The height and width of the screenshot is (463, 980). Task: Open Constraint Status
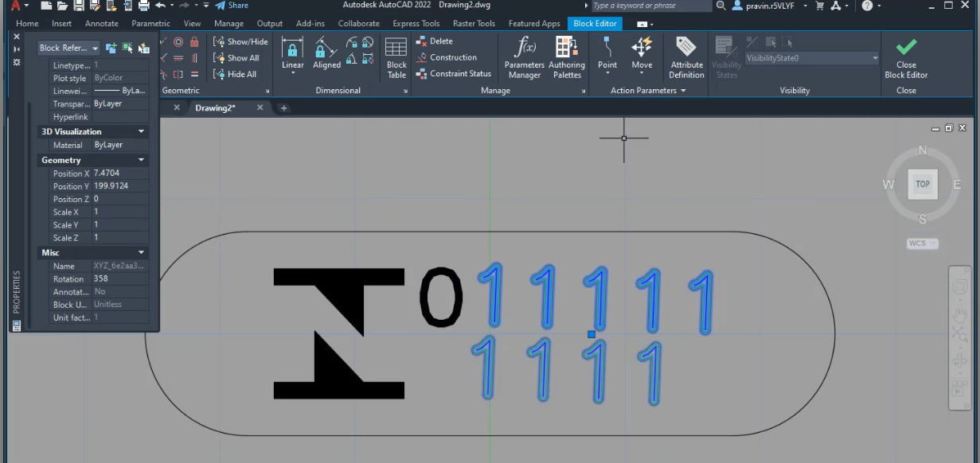pos(453,74)
